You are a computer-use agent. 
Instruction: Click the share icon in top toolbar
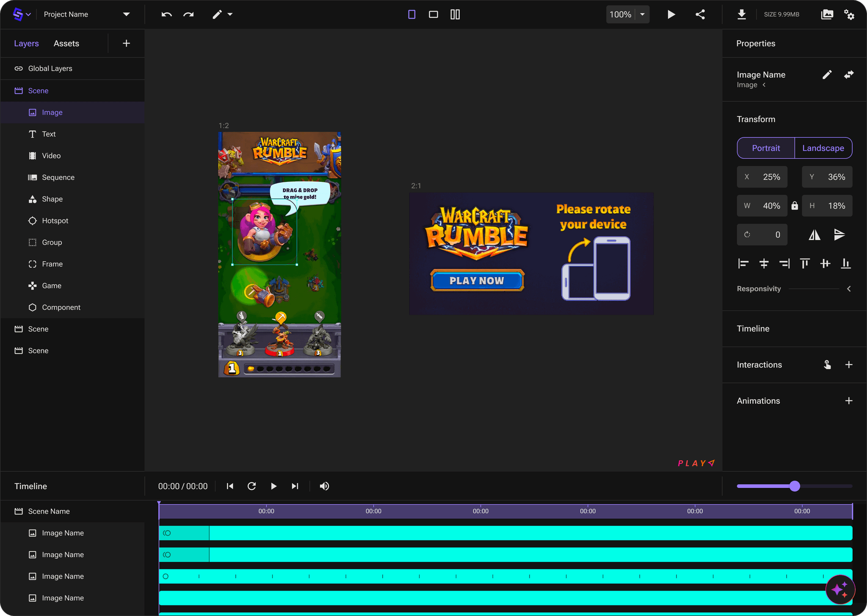tap(700, 14)
